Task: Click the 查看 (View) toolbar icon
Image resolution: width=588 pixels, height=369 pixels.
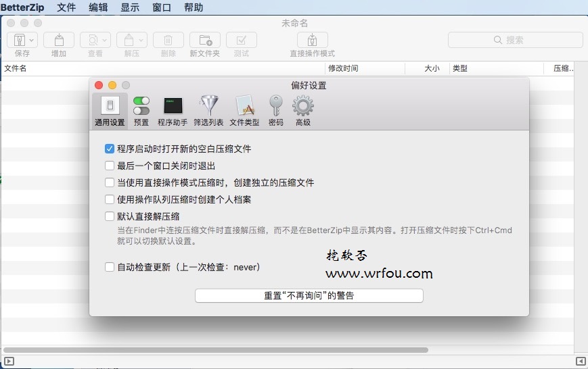Action: pyautogui.click(x=93, y=40)
